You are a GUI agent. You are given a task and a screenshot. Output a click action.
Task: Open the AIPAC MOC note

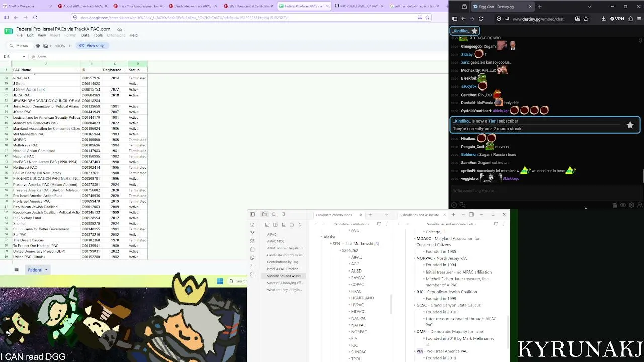276,241
